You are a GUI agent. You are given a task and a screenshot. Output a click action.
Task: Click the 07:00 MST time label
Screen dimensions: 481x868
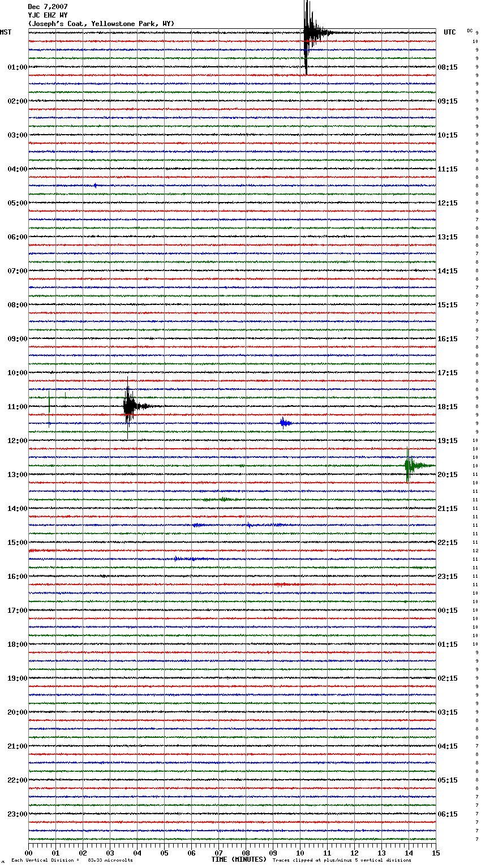[18, 270]
